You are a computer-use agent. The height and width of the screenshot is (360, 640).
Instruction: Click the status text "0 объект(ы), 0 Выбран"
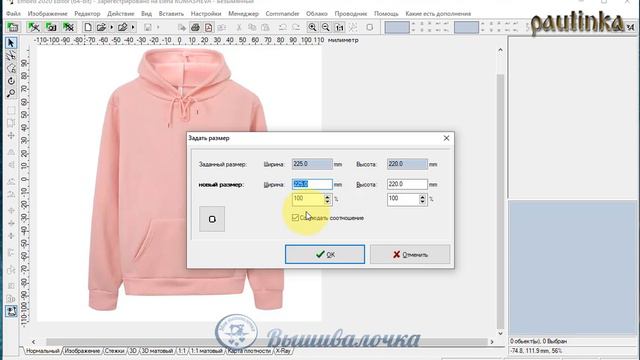click(x=538, y=341)
